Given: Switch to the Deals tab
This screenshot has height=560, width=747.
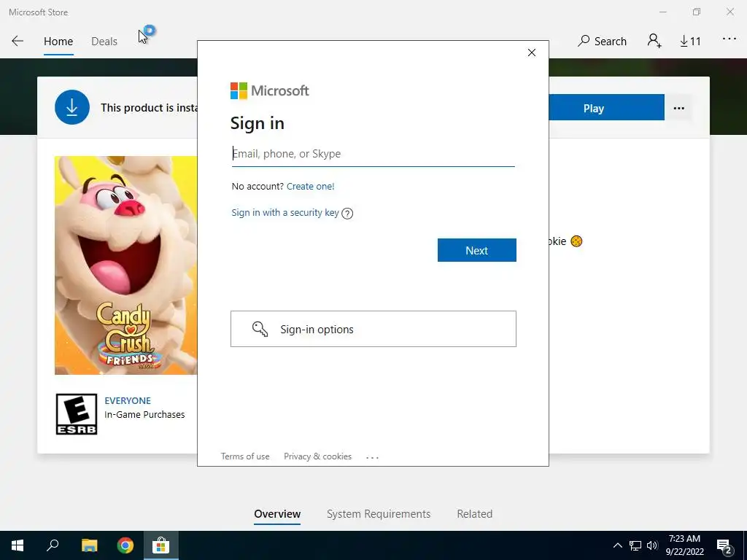Looking at the screenshot, I should 104,42.
